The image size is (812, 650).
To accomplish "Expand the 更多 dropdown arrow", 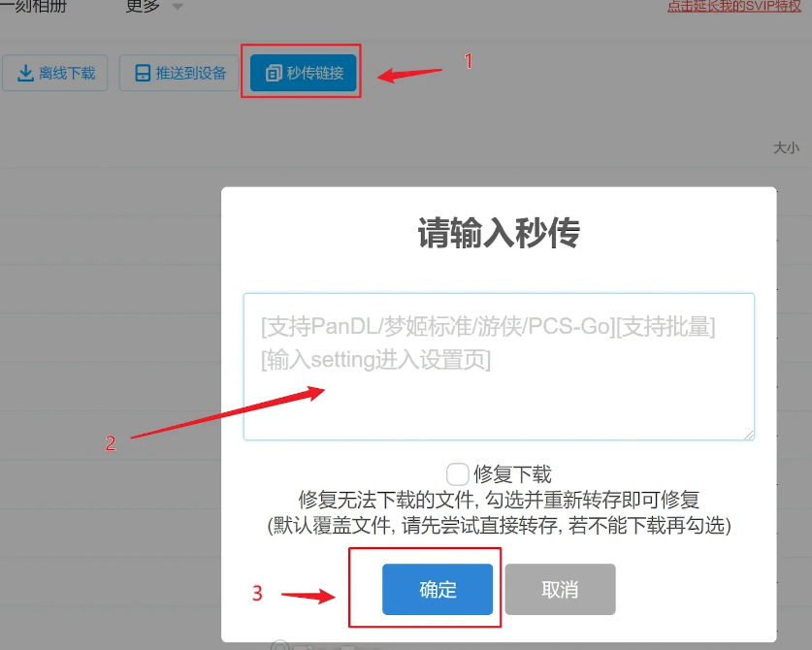I will (178, 7).
